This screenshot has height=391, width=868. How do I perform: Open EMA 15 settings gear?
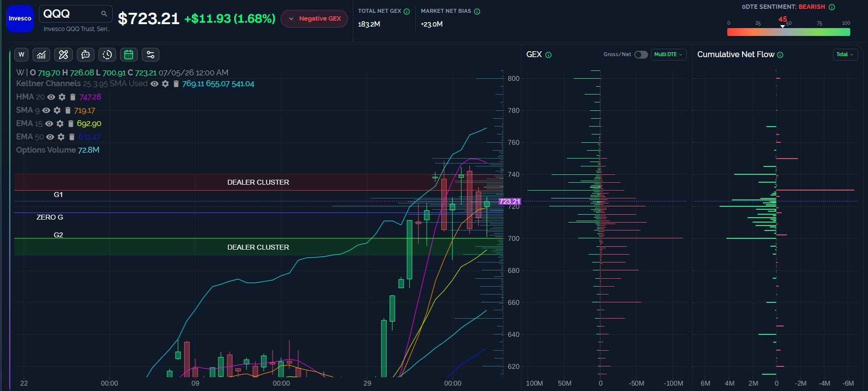60,124
